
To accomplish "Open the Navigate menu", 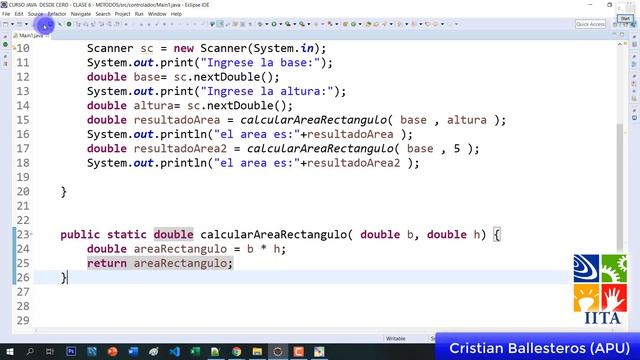I will click(x=81, y=14).
